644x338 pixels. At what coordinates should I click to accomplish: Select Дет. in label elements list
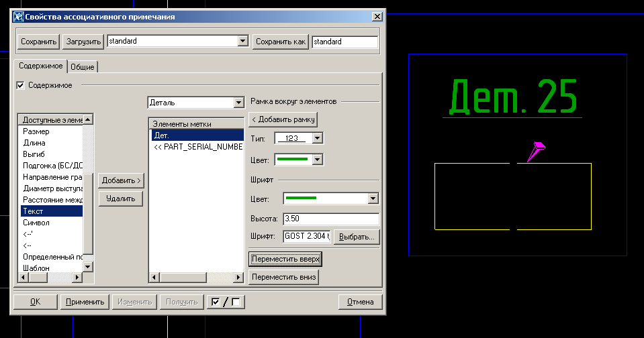click(x=197, y=135)
